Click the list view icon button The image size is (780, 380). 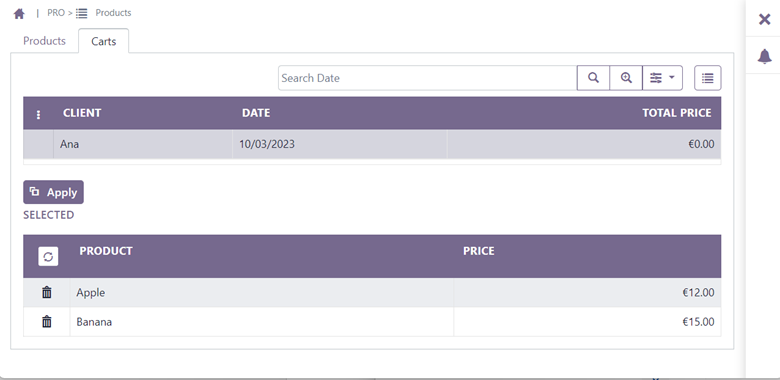click(707, 78)
